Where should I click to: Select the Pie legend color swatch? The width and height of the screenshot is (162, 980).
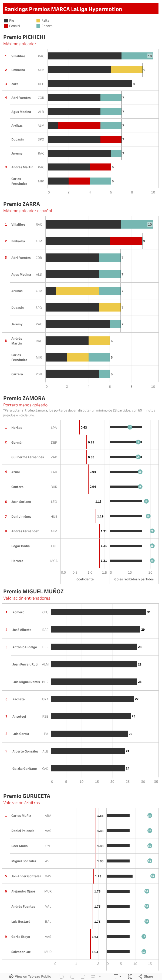coord(6,21)
